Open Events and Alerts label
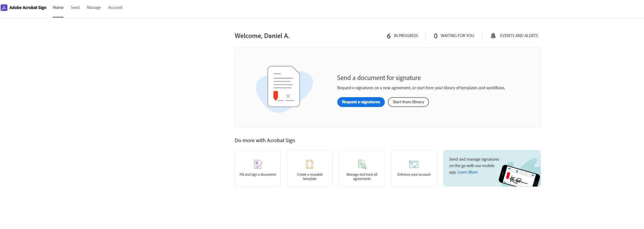 519,36
